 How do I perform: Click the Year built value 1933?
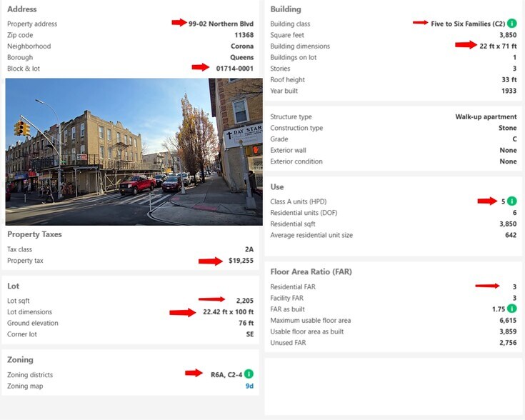tap(508, 91)
